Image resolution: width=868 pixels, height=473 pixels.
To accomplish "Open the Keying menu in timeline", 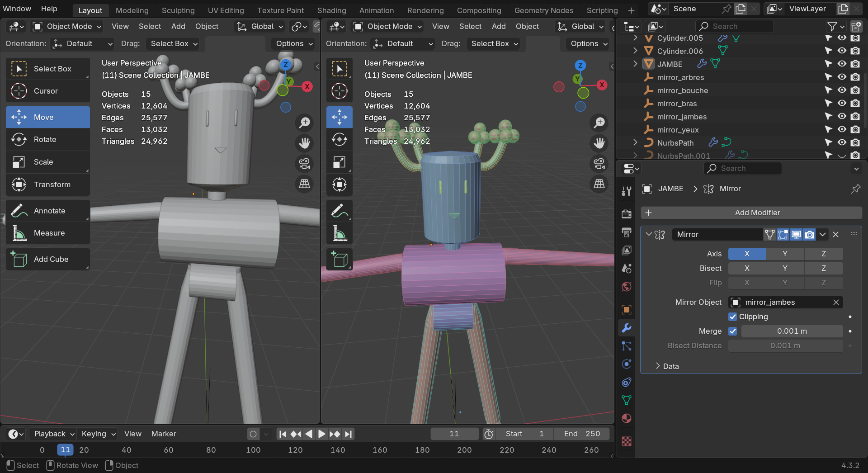I will (98, 434).
